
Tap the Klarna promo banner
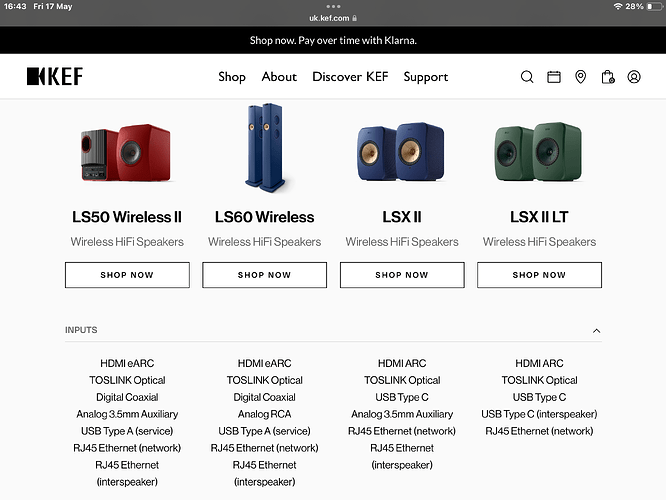[x=333, y=40]
